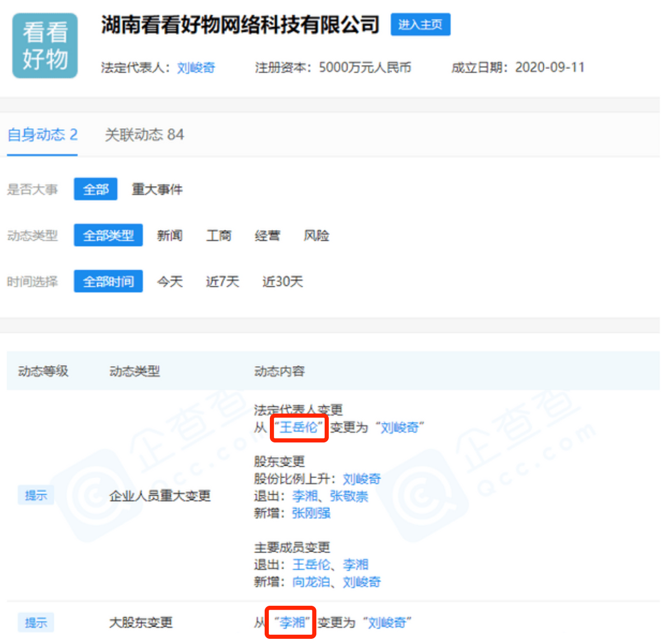Click the 看看好物 company logo

pos(45,46)
